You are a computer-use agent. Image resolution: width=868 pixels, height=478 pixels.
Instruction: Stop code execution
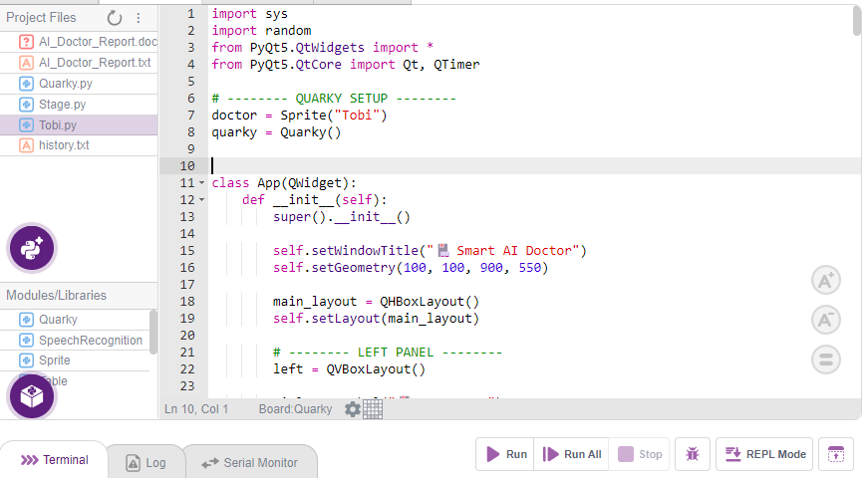pos(640,454)
